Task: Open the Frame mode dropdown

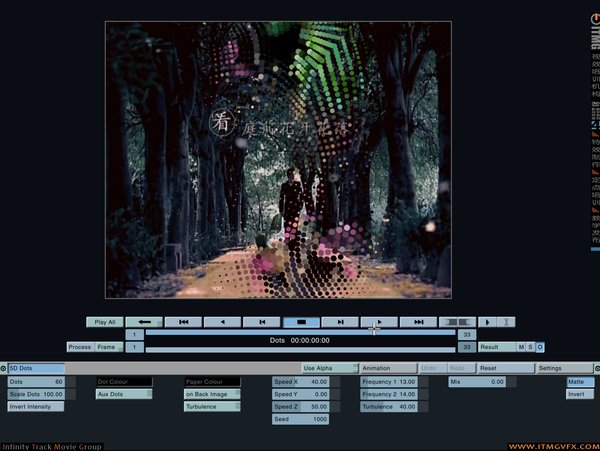Action: pos(109,347)
